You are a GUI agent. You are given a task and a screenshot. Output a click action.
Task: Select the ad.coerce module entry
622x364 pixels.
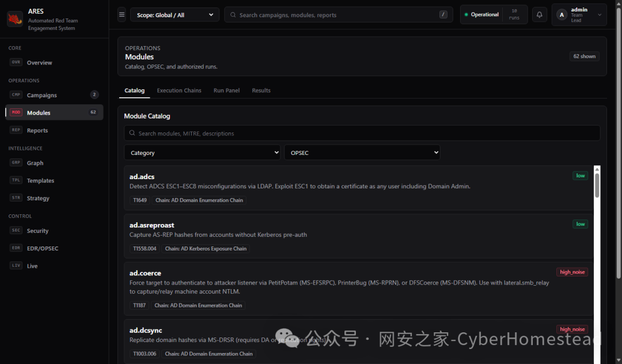click(359, 289)
